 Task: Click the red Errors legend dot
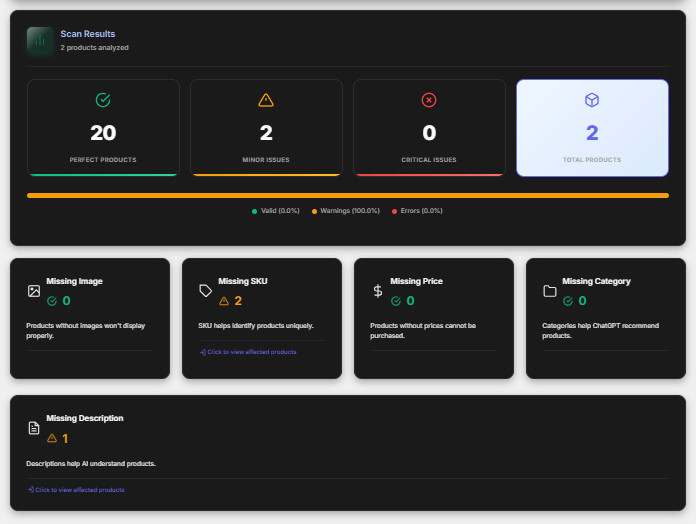[x=394, y=211]
